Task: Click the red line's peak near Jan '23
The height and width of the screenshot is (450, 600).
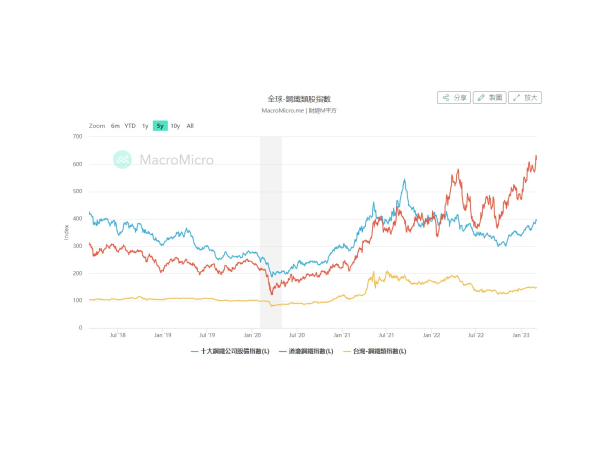Action: coord(536,156)
